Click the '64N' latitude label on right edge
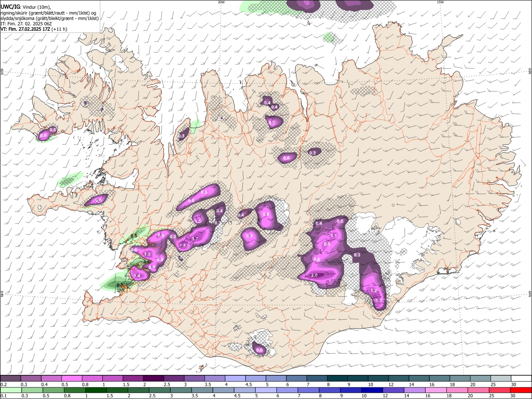The image size is (532, 399). tap(530, 293)
